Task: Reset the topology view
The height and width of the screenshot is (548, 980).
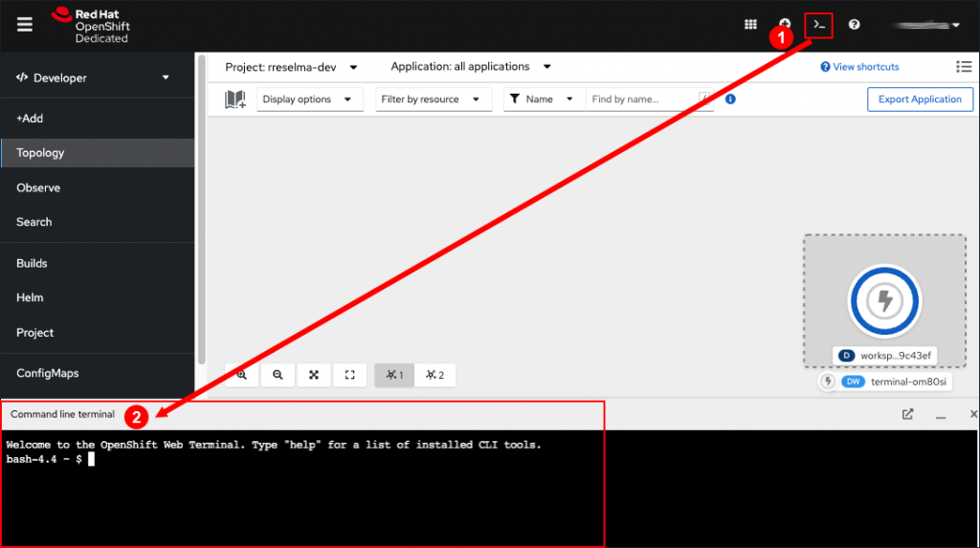Action: [349, 375]
